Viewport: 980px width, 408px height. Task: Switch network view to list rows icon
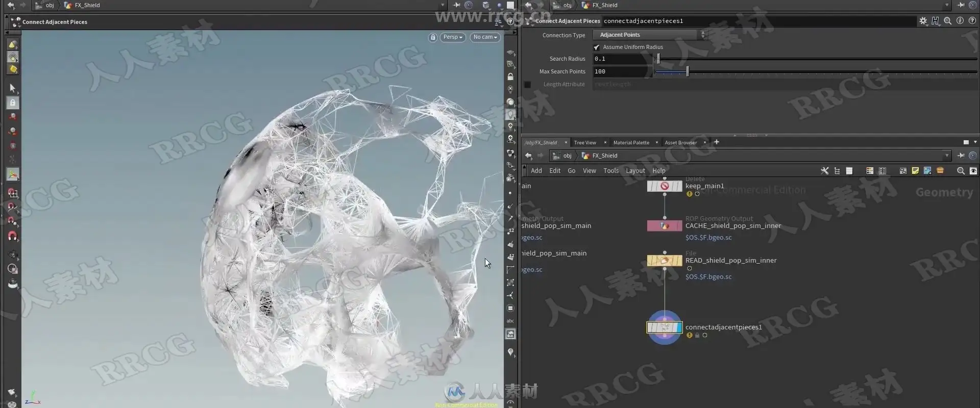point(849,171)
